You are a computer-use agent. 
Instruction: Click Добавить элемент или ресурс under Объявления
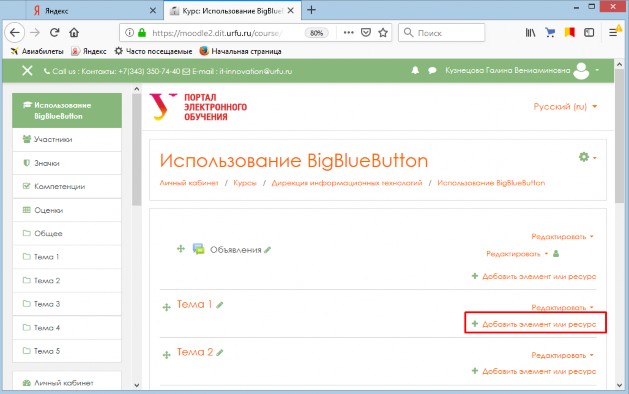[534, 276]
